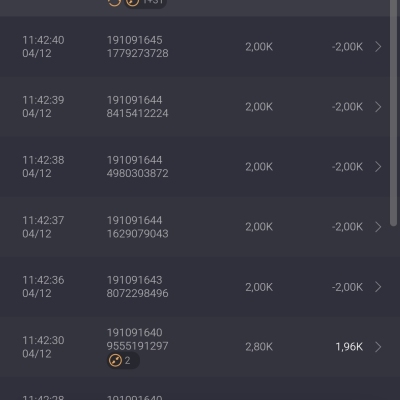Click the 11:42:30 timestamp entry
The image size is (400, 400).
pos(43,347)
